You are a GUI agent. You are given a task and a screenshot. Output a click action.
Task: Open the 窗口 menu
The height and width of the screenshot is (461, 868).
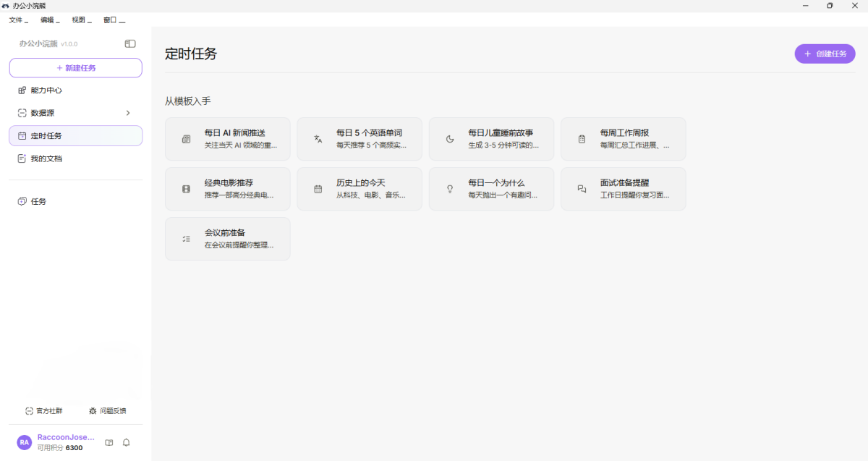tap(114, 20)
